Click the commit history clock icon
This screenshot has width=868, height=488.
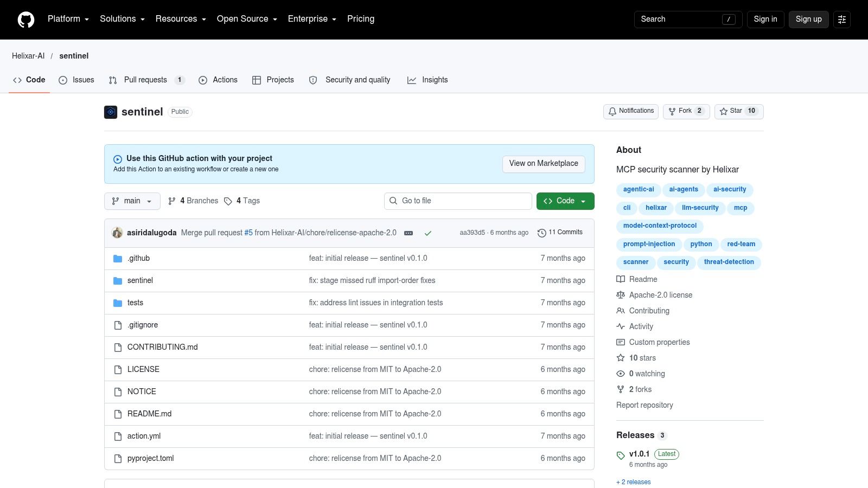coord(541,233)
